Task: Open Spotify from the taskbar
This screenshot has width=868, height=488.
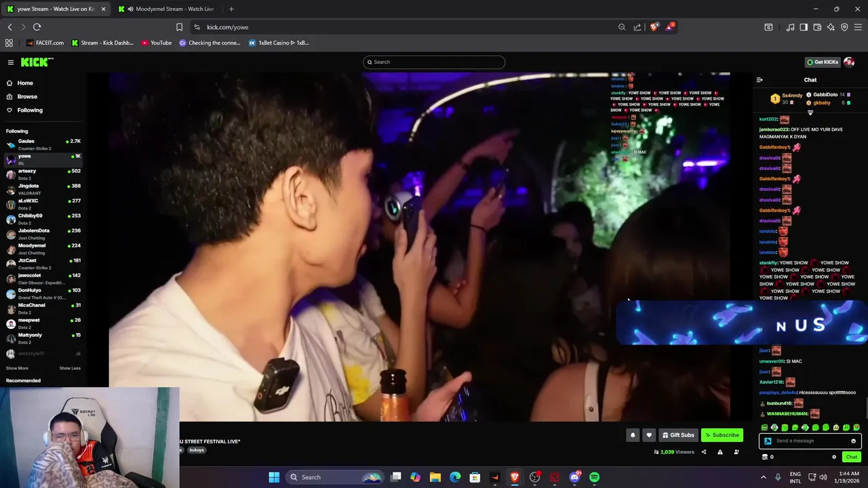Action: pos(595,477)
